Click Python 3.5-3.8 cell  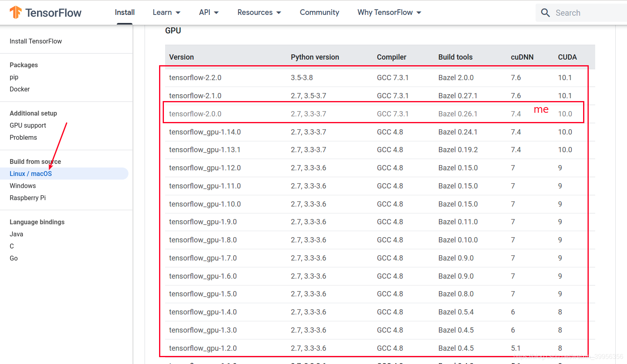pyautogui.click(x=302, y=78)
